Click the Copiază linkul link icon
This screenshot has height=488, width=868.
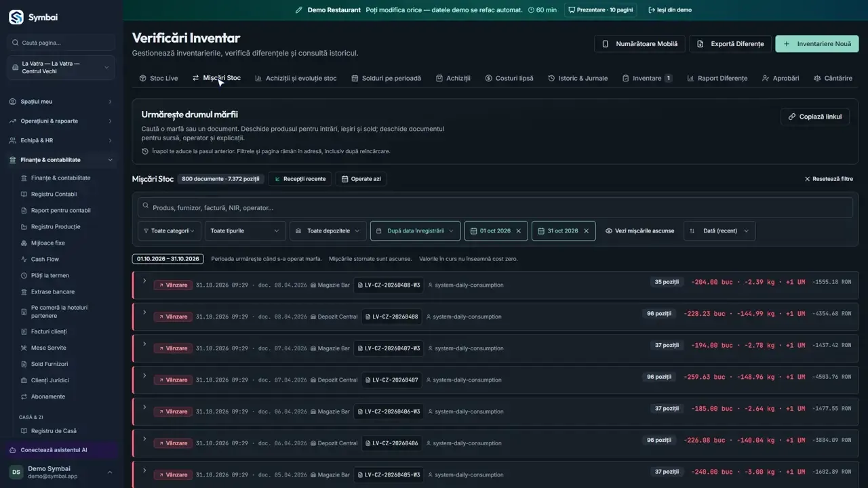[792, 117]
